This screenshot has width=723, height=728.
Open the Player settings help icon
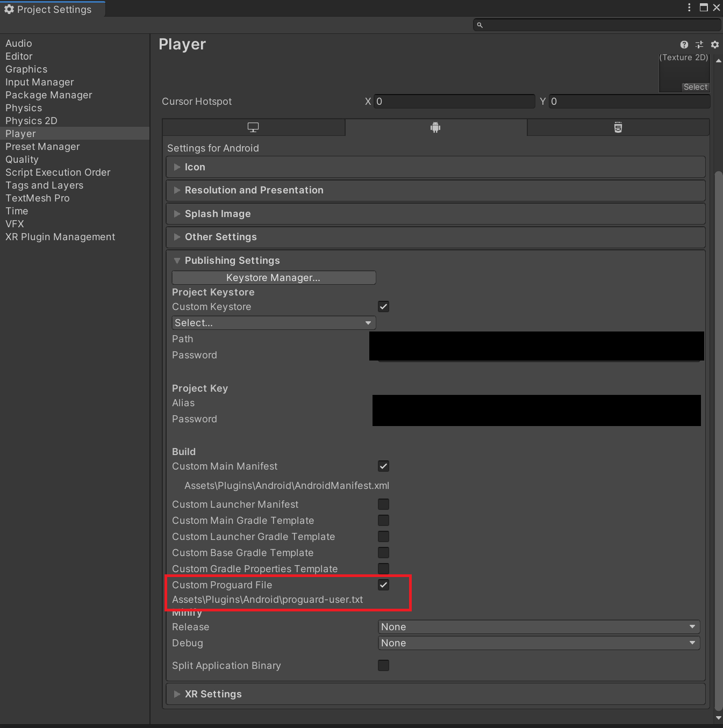684,44
